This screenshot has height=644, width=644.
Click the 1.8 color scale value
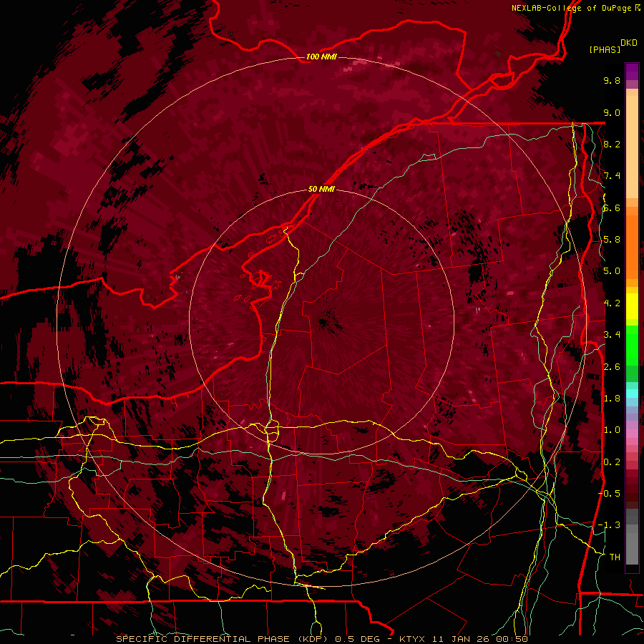(612, 399)
